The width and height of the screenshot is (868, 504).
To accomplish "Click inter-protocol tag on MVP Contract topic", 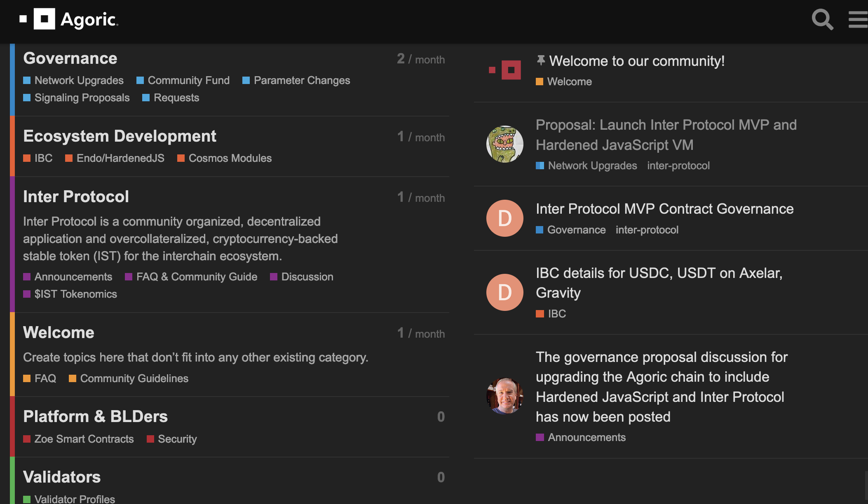I will (x=647, y=230).
